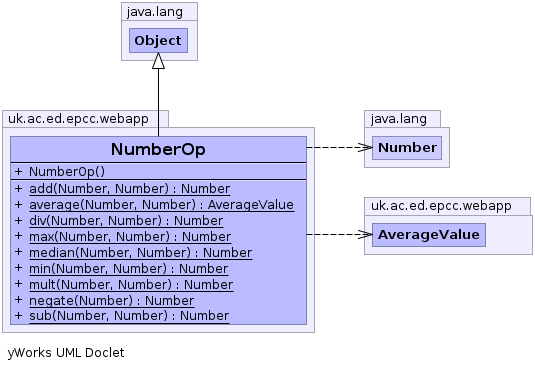
Task: Select the div(Number, Number) method
Action: coord(126,221)
